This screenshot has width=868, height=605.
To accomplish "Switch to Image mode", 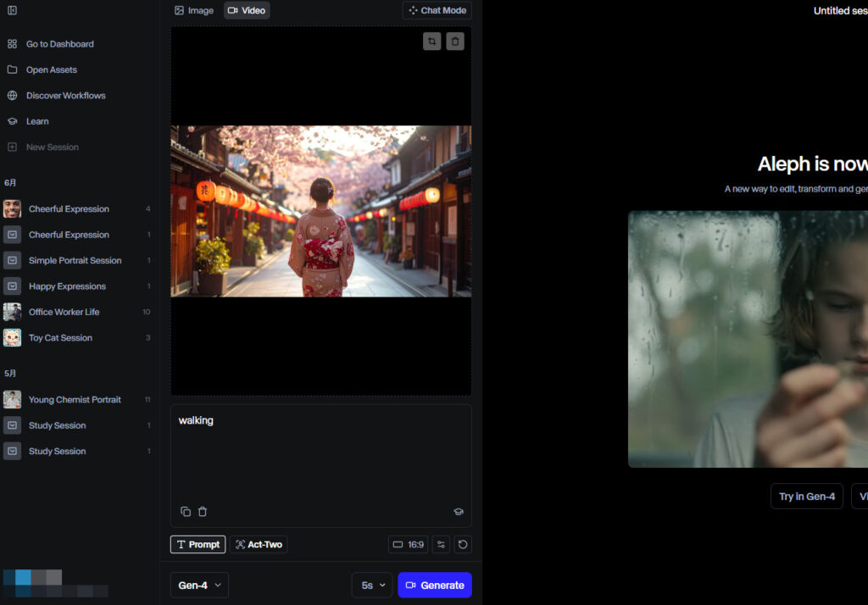I will click(x=194, y=10).
